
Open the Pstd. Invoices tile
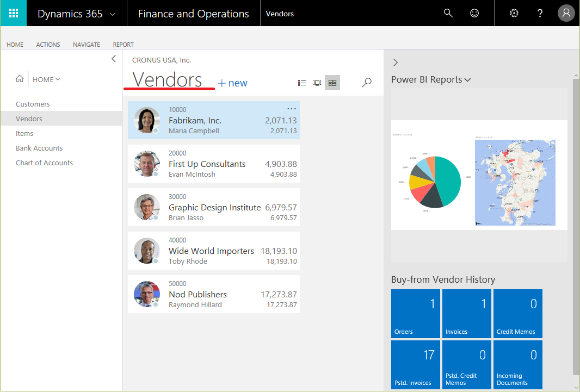[x=415, y=365]
